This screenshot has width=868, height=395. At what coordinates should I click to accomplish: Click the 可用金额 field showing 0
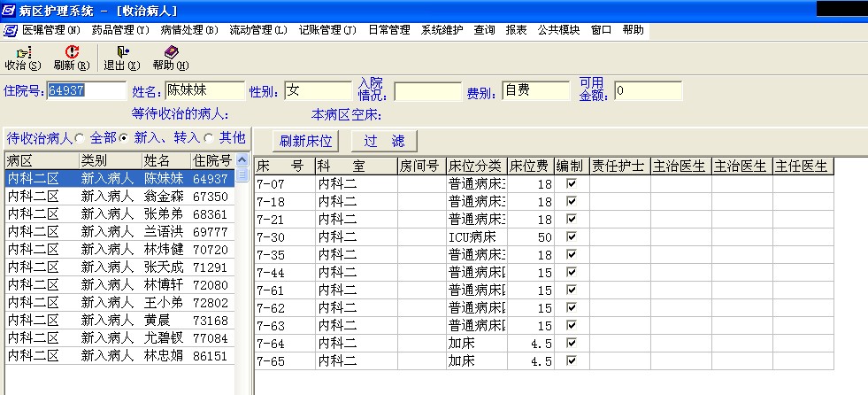pos(649,91)
